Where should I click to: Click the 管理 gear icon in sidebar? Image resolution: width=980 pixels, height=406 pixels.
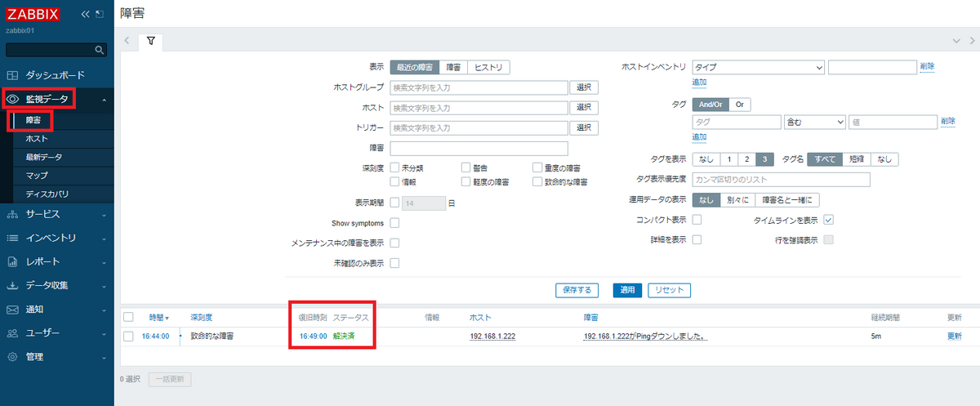12,357
